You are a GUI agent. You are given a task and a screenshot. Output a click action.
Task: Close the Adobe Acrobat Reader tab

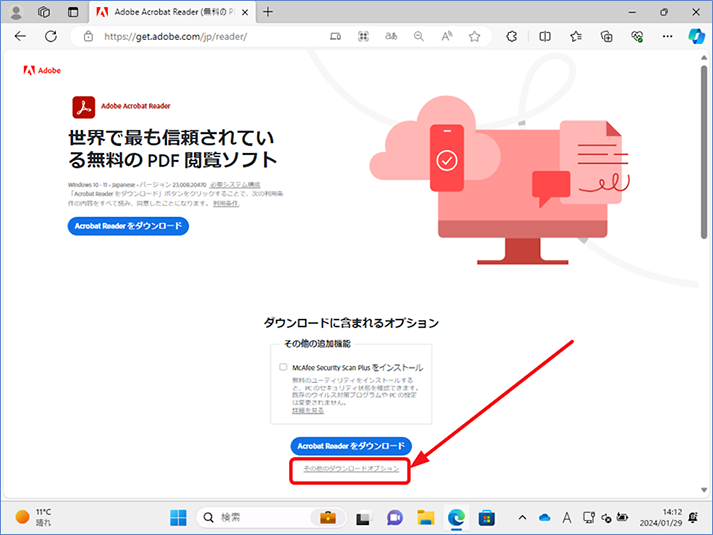245,12
